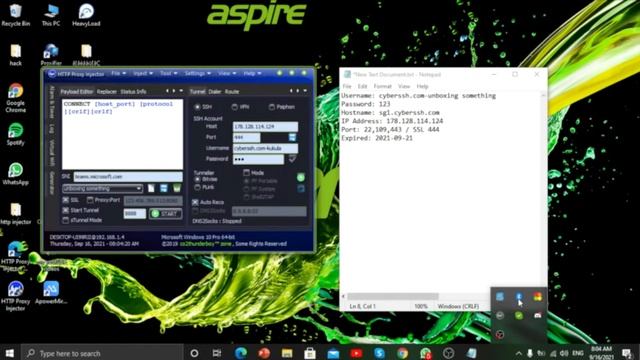Click the checkmark icon beside Password field

[292, 159]
